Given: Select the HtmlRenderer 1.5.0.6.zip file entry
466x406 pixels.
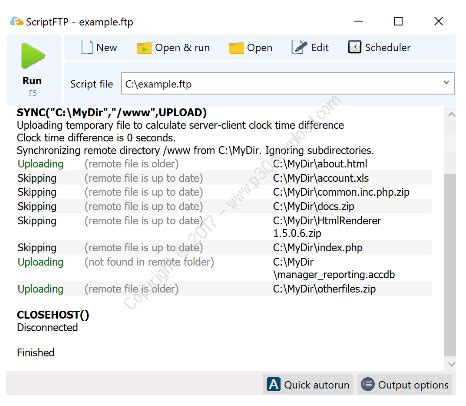Looking at the screenshot, I should [327, 227].
